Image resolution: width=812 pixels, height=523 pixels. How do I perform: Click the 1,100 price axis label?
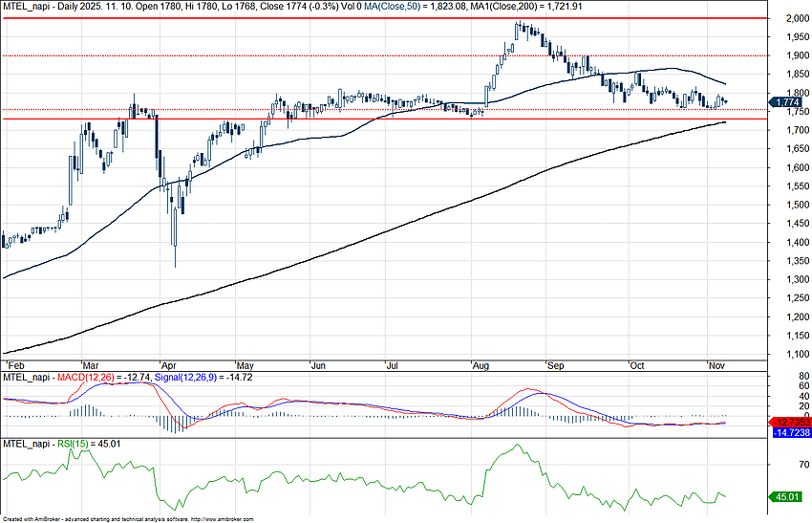[x=789, y=355]
